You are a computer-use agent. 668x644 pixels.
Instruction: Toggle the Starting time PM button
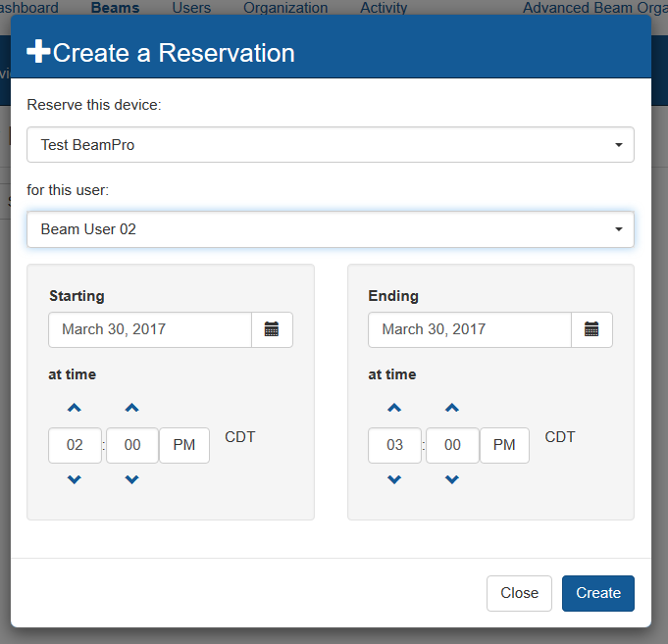(x=184, y=445)
